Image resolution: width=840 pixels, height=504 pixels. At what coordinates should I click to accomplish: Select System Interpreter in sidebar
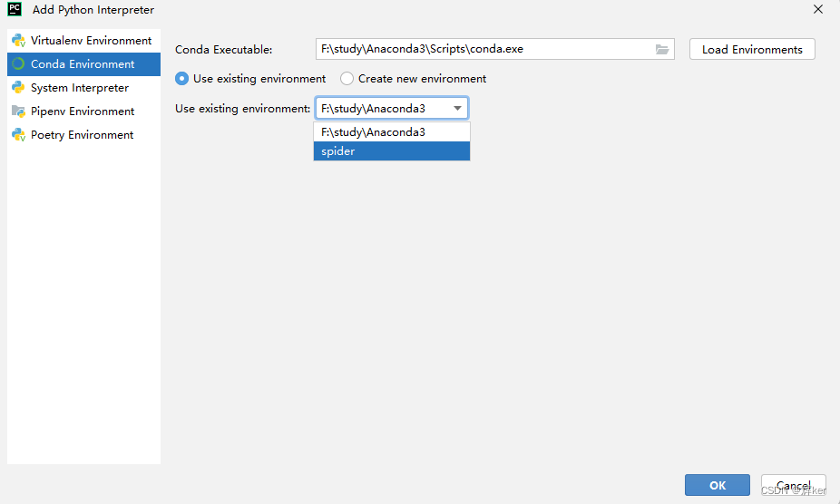(83, 88)
